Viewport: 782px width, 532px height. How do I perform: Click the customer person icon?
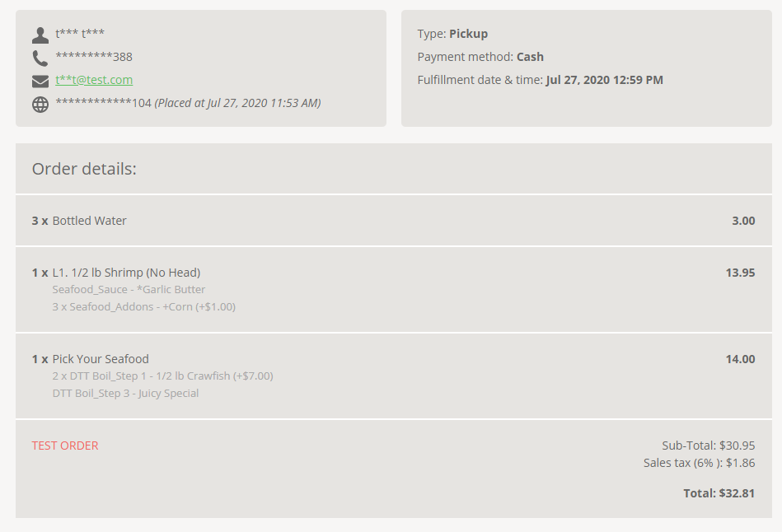(40, 35)
